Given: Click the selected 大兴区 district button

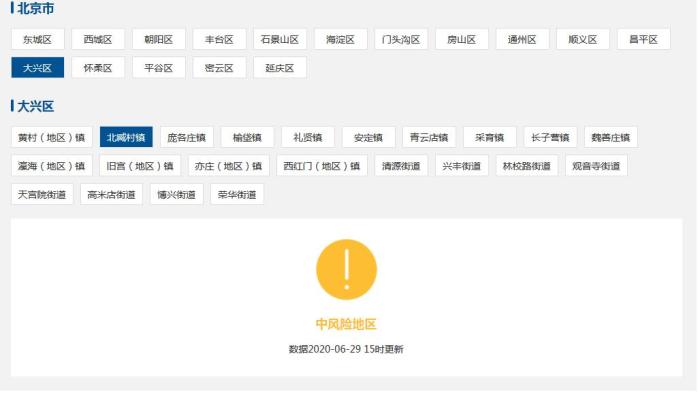Looking at the screenshot, I should coord(38,68).
